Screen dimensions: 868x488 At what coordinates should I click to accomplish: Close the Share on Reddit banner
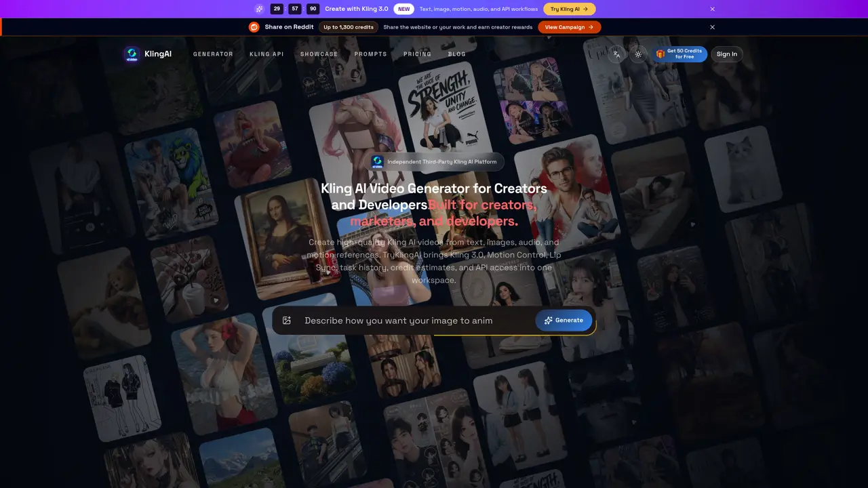pos(712,27)
